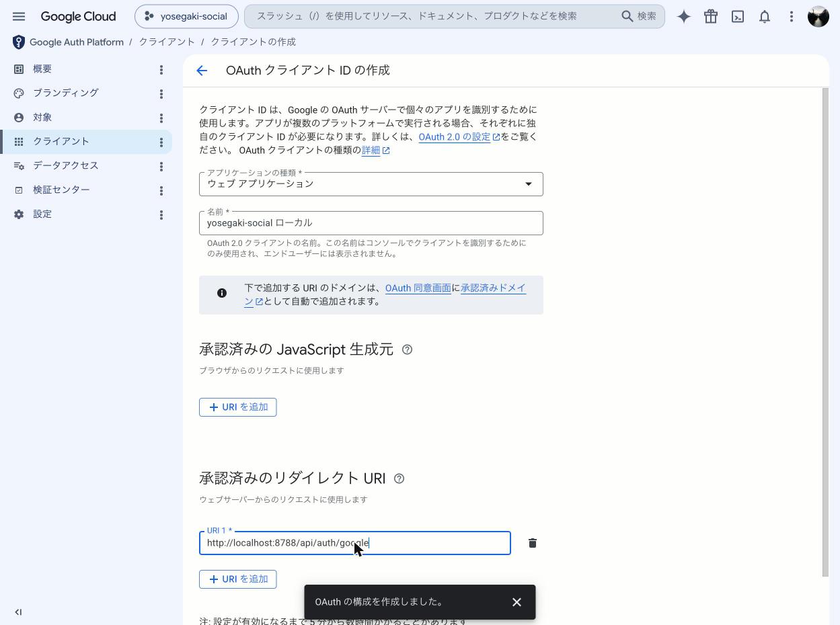
Task: Click the info icon in the notice box
Action: 222,293
